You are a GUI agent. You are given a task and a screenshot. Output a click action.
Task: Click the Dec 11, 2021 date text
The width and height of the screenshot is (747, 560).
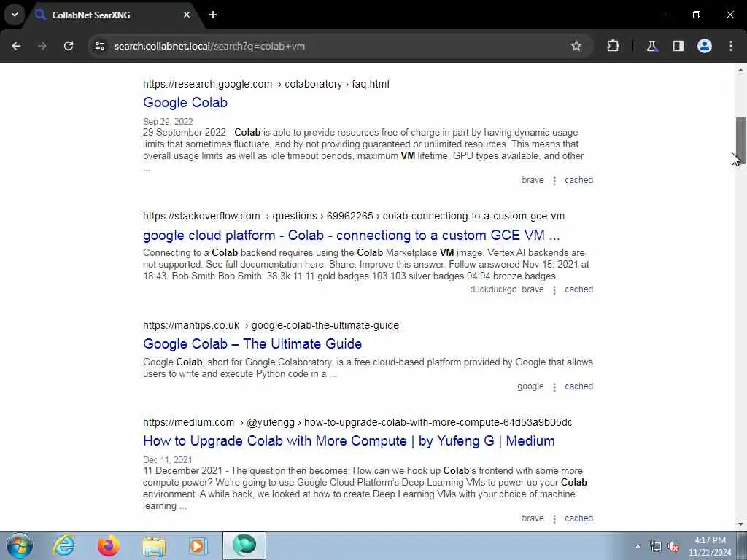click(x=167, y=460)
